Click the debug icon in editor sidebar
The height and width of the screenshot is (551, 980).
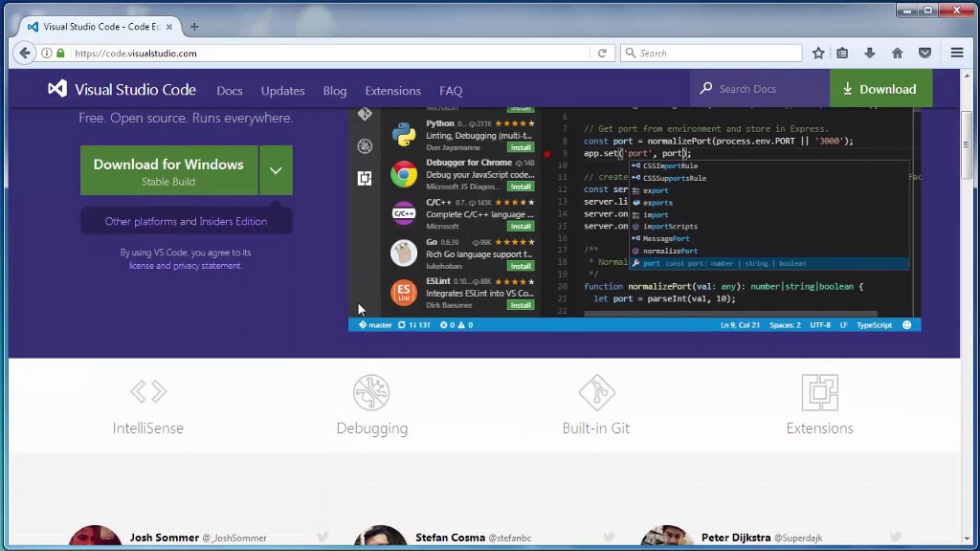point(365,146)
